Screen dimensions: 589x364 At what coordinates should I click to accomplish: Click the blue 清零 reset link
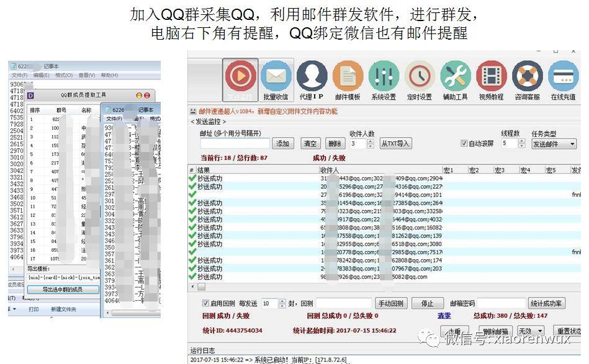(x=444, y=316)
